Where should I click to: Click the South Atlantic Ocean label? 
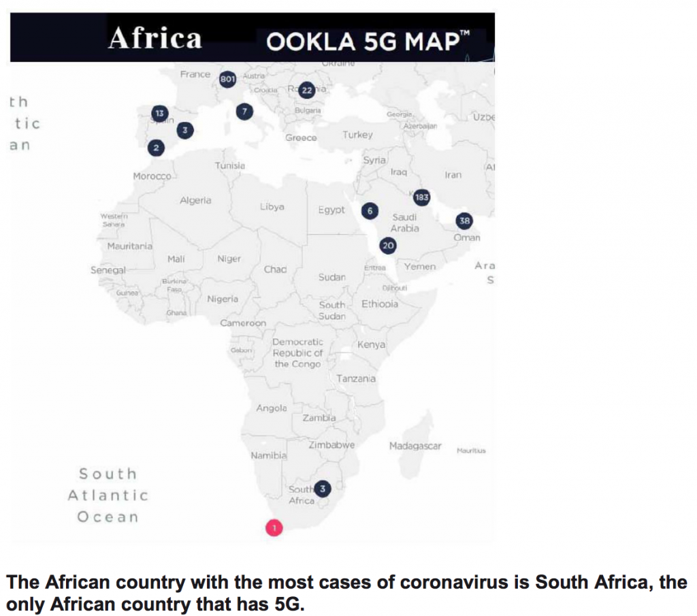click(108, 495)
